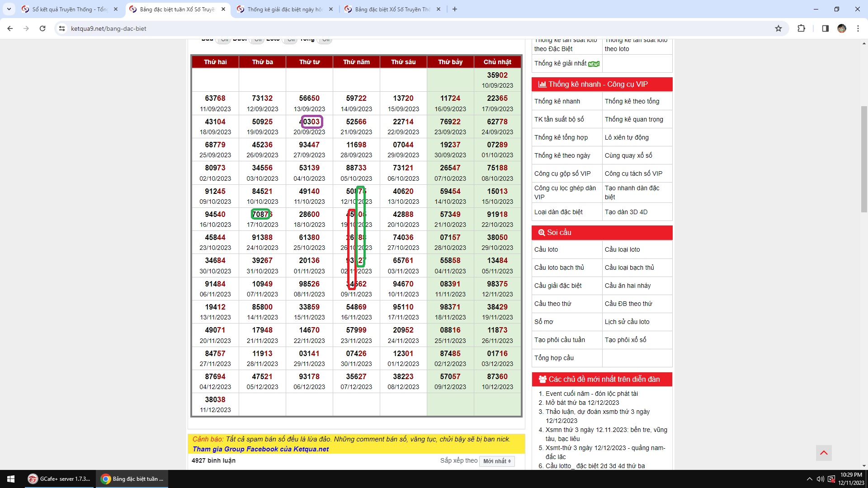The width and height of the screenshot is (868, 488).
Task: Open 'Cầu loto bạch thủ' link
Action: tap(559, 267)
